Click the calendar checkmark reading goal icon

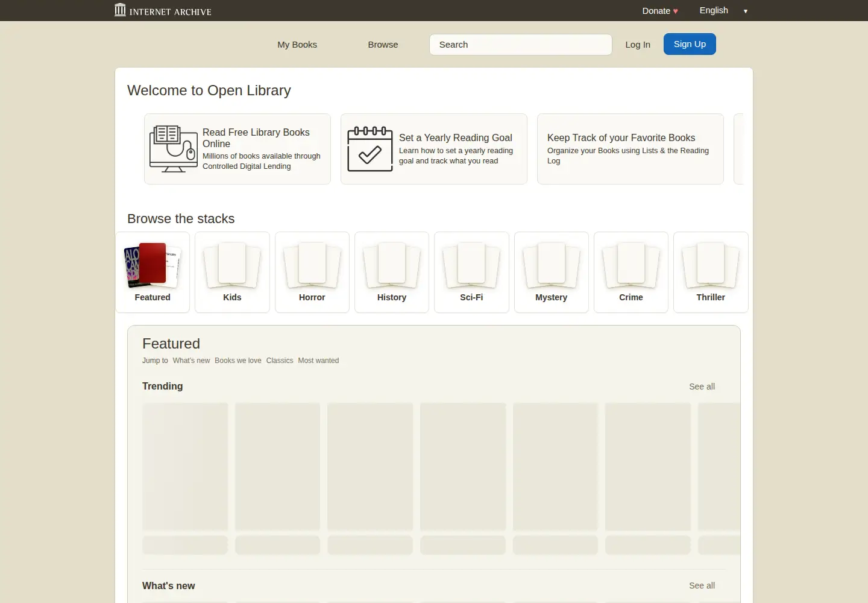click(x=370, y=149)
